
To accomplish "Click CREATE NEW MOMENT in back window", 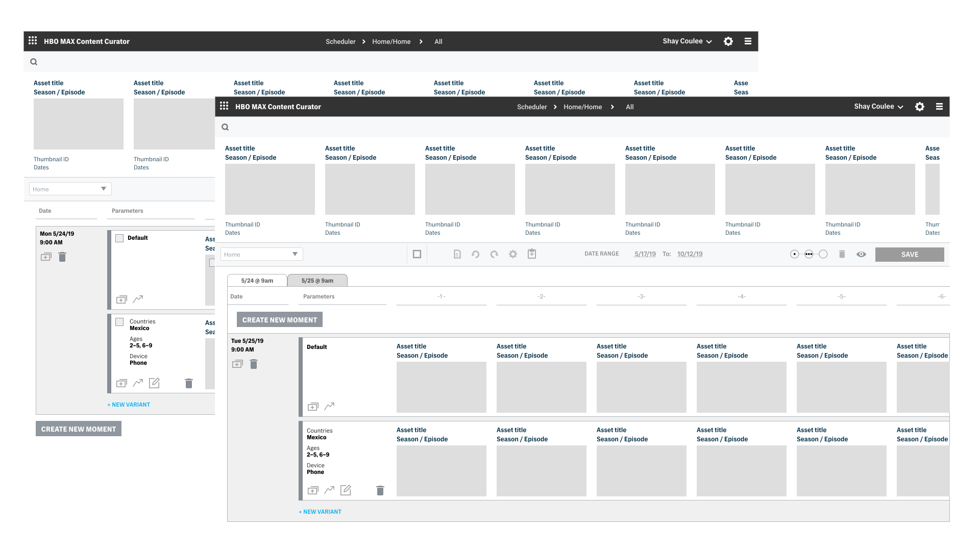I will pyautogui.click(x=79, y=429).
